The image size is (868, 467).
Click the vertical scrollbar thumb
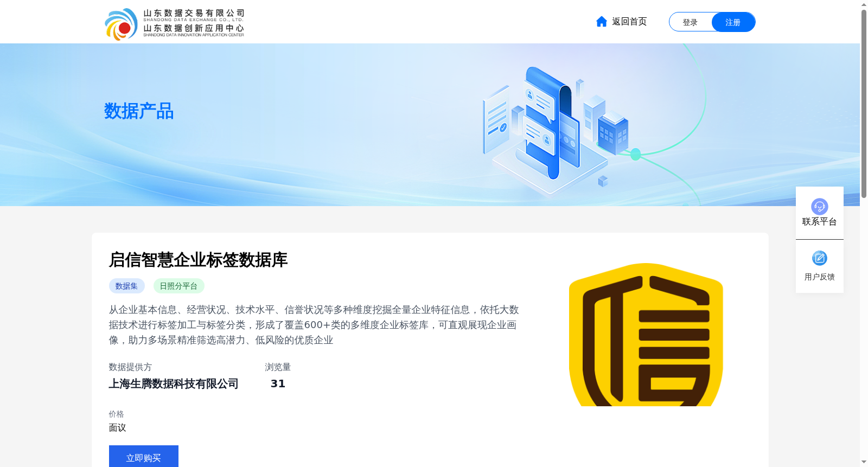pyautogui.click(x=864, y=103)
